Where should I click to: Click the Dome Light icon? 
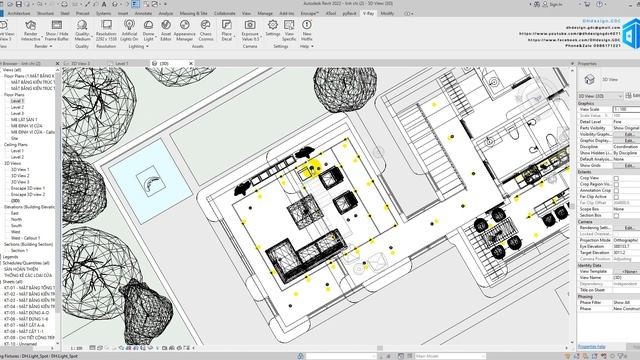click(149, 25)
